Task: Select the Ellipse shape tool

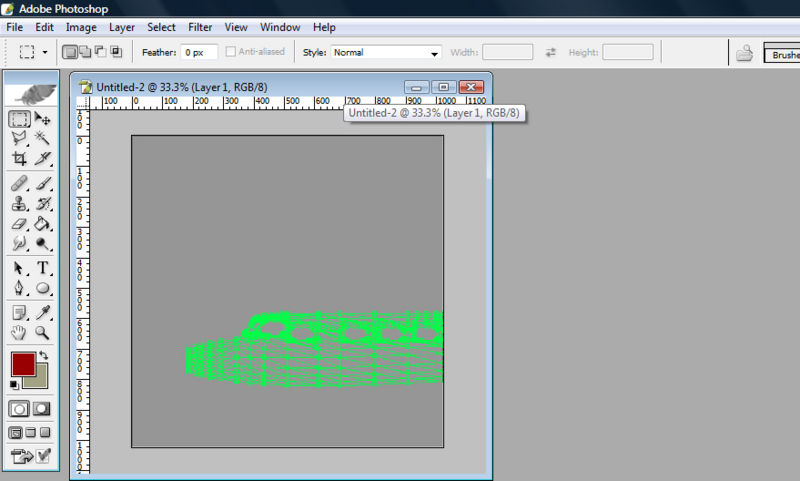Action: 43,288
